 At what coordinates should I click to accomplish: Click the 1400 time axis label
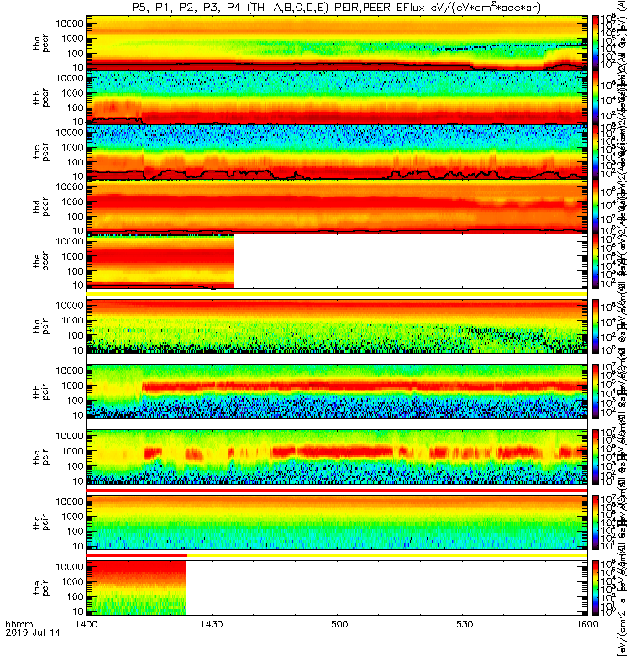(x=87, y=624)
